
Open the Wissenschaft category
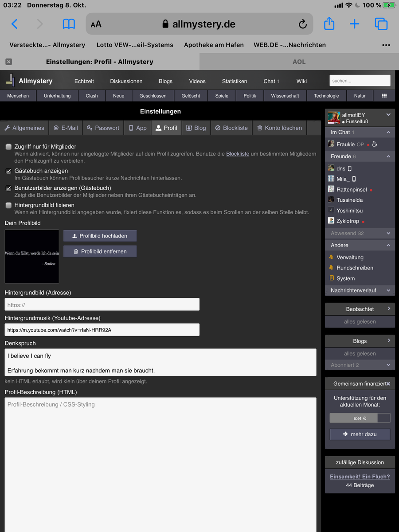pos(285,96)
